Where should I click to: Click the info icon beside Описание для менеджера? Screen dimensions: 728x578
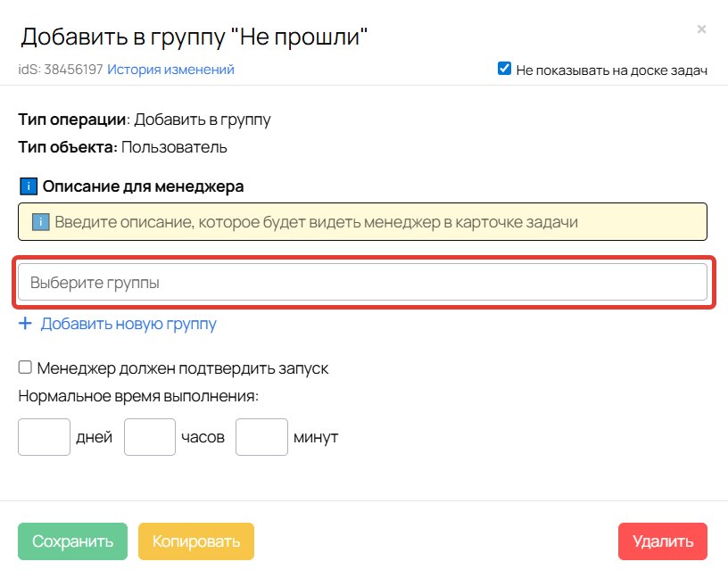point(28,186)
